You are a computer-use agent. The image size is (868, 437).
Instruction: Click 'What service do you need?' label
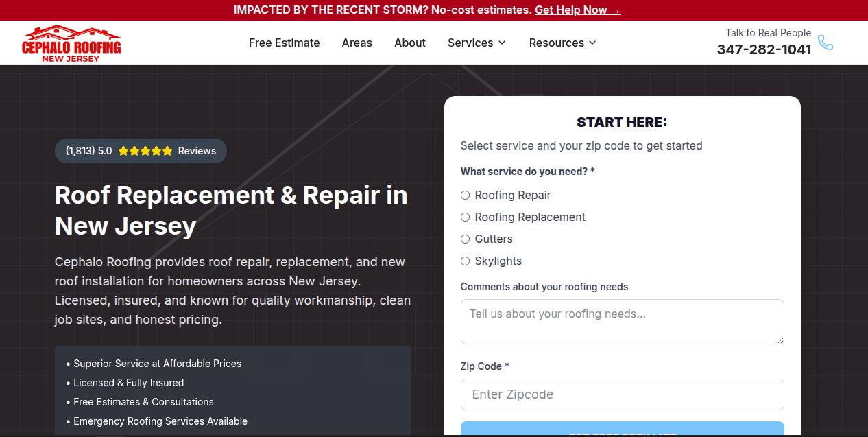[x=527, y=172]
